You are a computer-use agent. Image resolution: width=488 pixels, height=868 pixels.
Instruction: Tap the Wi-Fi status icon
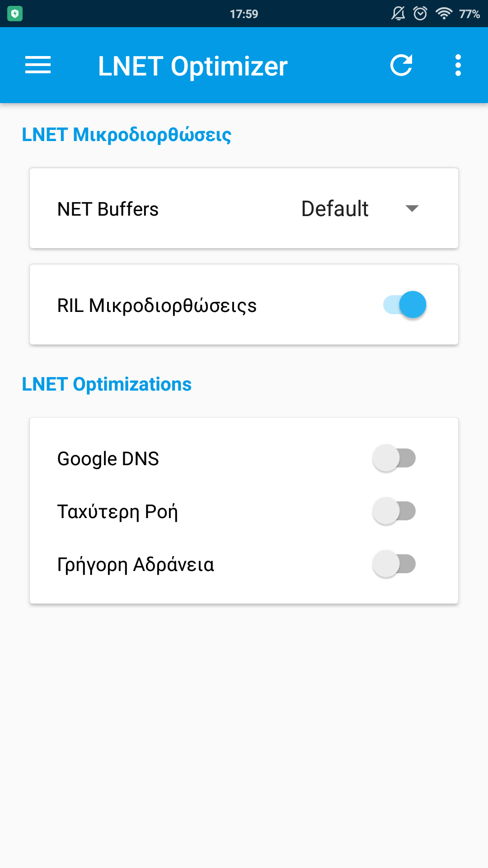[444, 14]
